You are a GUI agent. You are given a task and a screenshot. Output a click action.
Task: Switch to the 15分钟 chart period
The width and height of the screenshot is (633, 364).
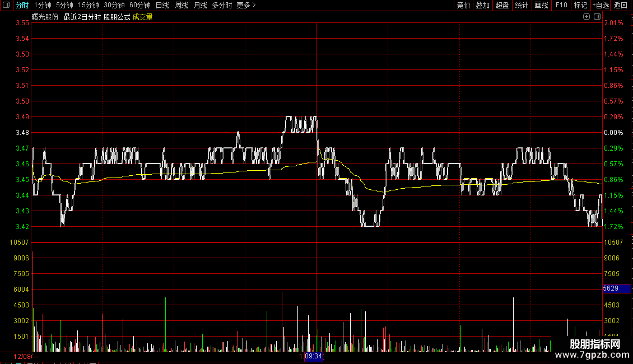[x=89, y=5]
